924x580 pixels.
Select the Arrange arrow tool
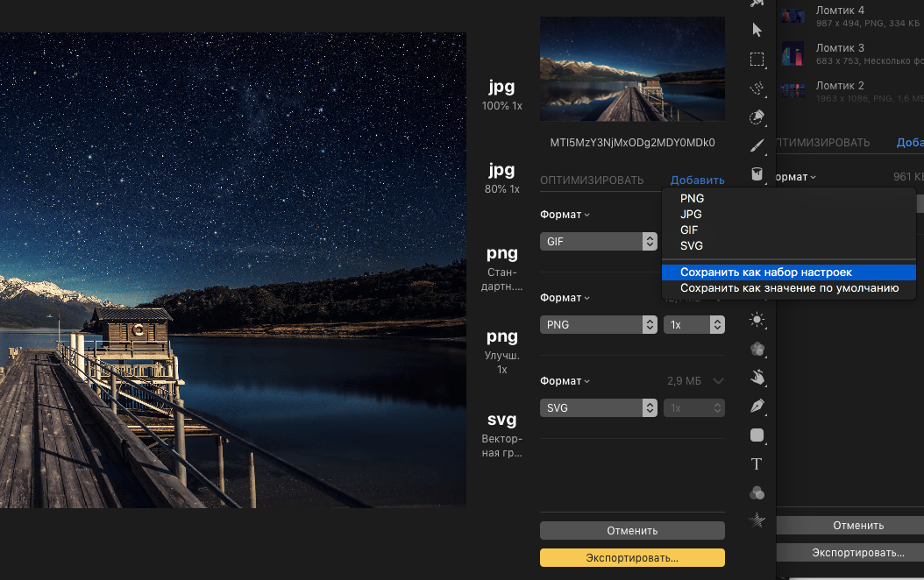point(757,30)
